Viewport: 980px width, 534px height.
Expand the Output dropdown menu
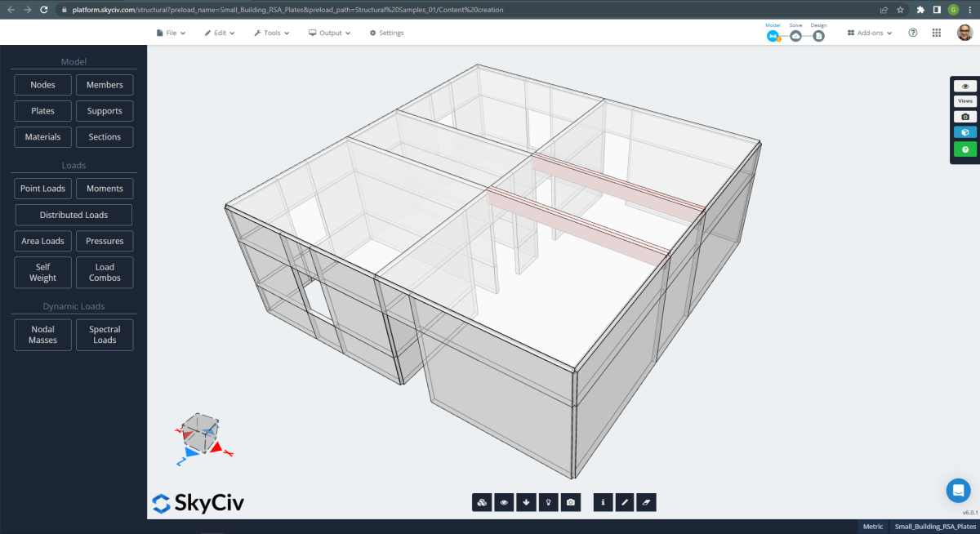coord(330,33)
